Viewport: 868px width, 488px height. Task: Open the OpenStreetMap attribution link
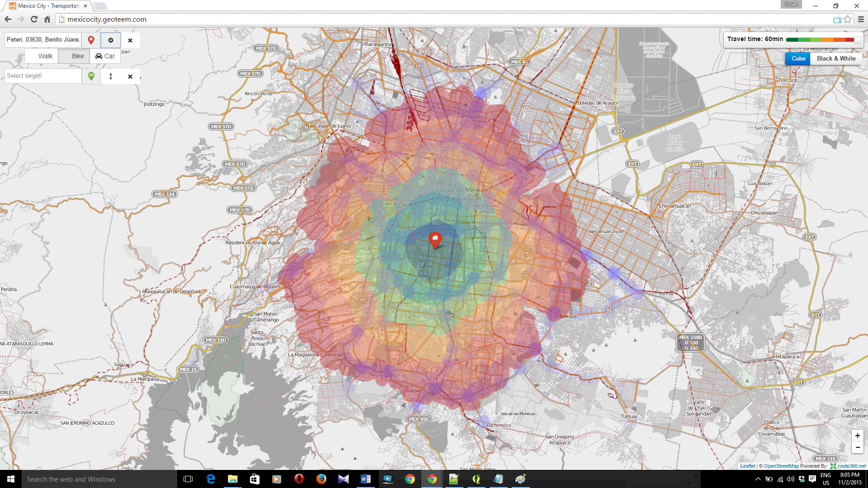[x=781, y=466]
